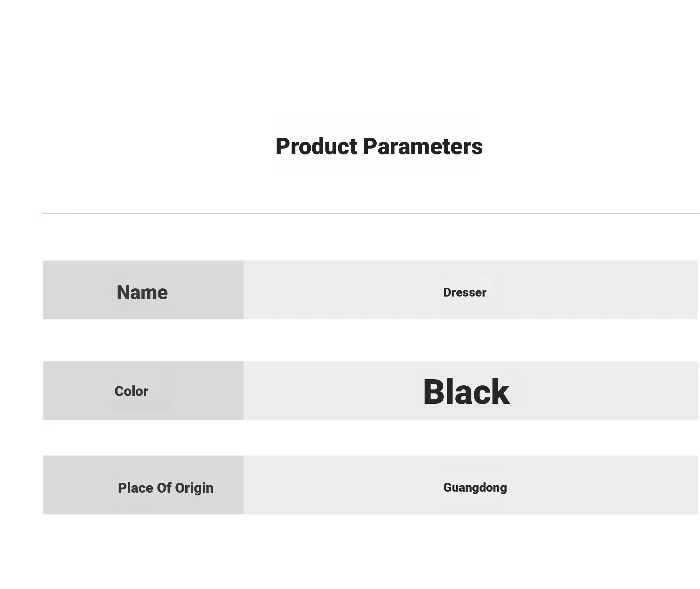Click the "Color" row label
Viewport: 700px width, 589px height.
[x=131, y=391]
